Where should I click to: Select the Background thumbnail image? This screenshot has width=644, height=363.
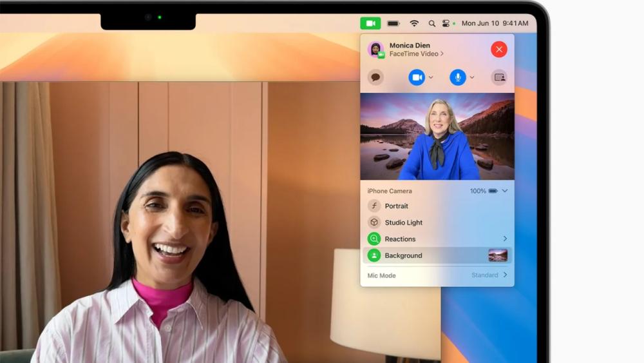point(498,255)
